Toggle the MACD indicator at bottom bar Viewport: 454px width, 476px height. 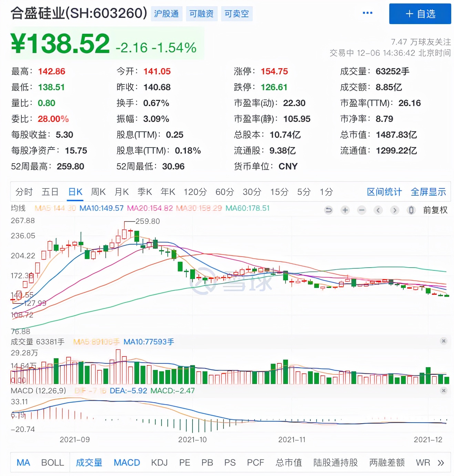(127, 463)
